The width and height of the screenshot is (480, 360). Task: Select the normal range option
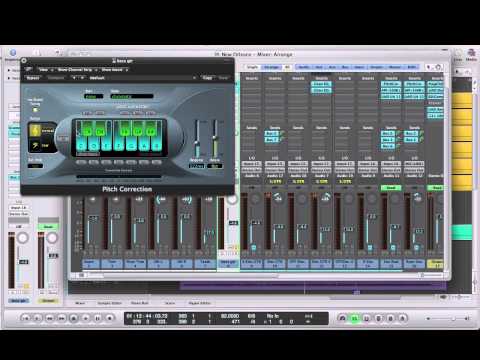point(42,130)
